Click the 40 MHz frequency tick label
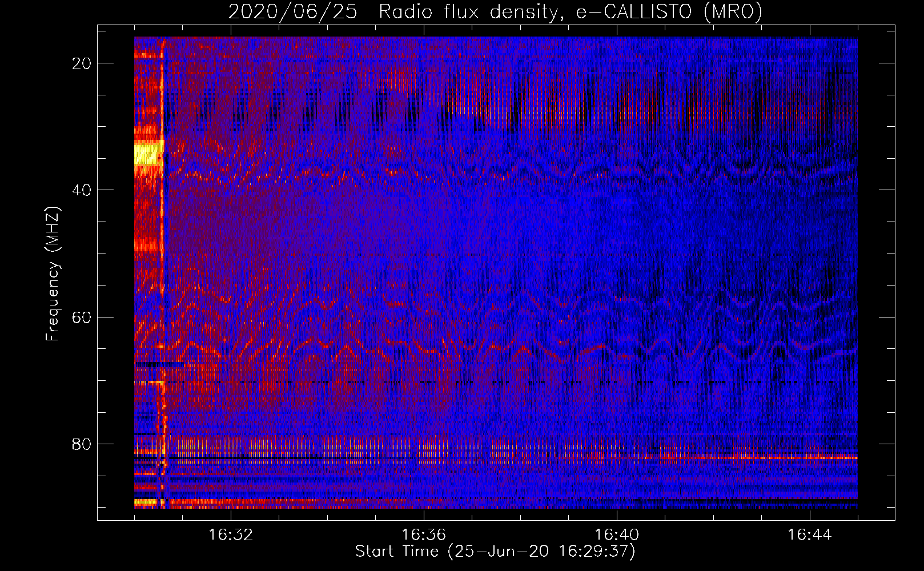This screenshot has height=571, width=924. [x=82, y=190]
